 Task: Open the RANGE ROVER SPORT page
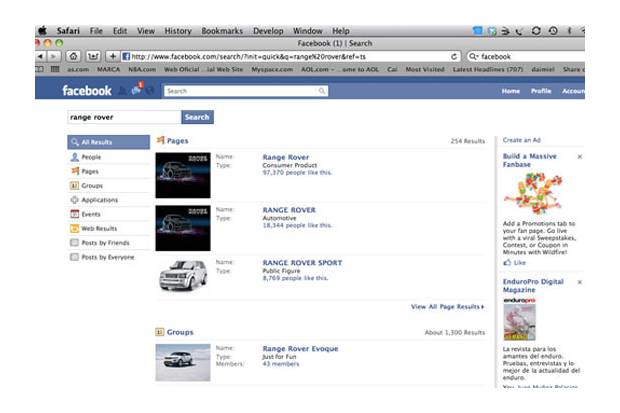302,263
